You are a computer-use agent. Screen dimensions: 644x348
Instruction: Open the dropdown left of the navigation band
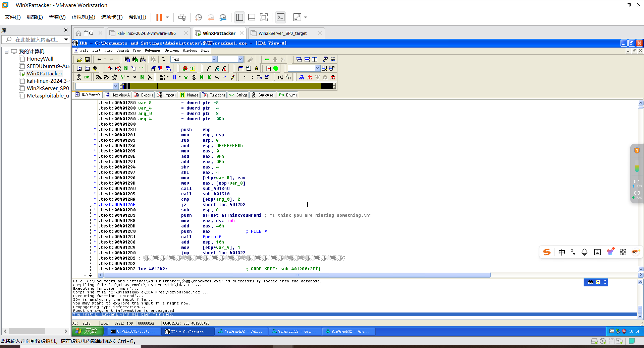coord(115,86)
